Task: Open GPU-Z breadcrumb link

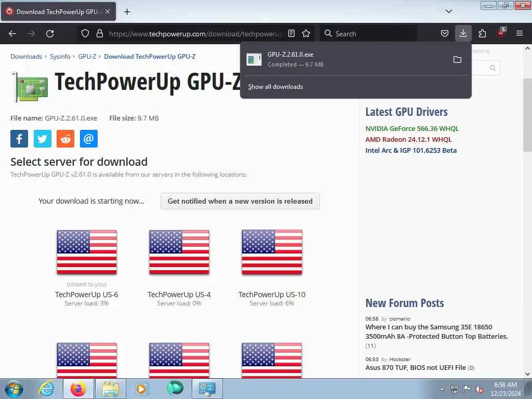Action: (x=87, y=57)
